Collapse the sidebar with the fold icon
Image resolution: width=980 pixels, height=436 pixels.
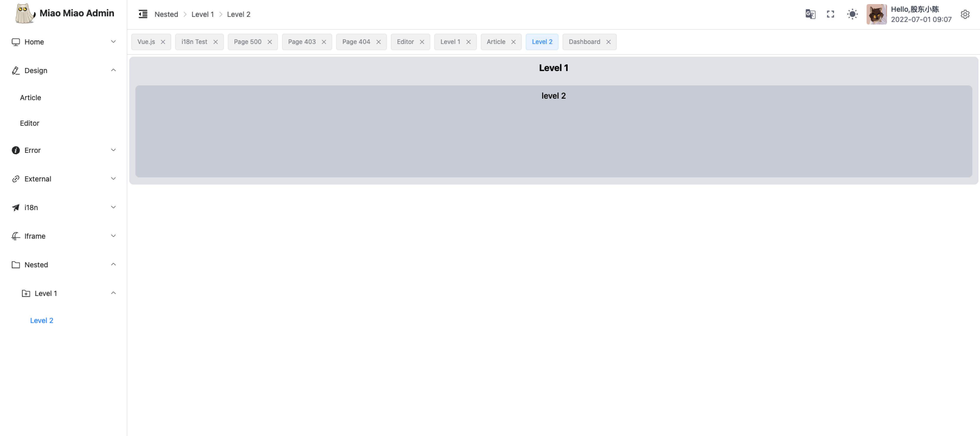click(143, 14)
